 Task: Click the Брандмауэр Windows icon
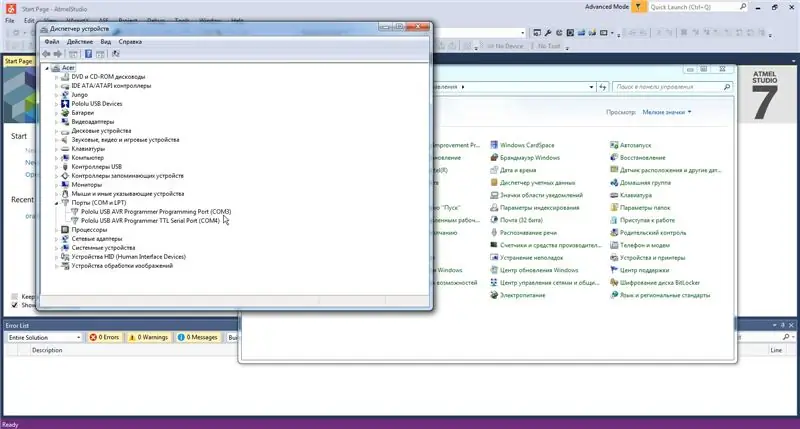494,158
